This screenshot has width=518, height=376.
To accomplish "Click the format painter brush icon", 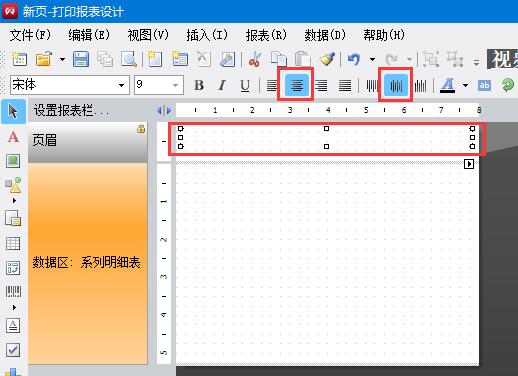I will point(327,59).
